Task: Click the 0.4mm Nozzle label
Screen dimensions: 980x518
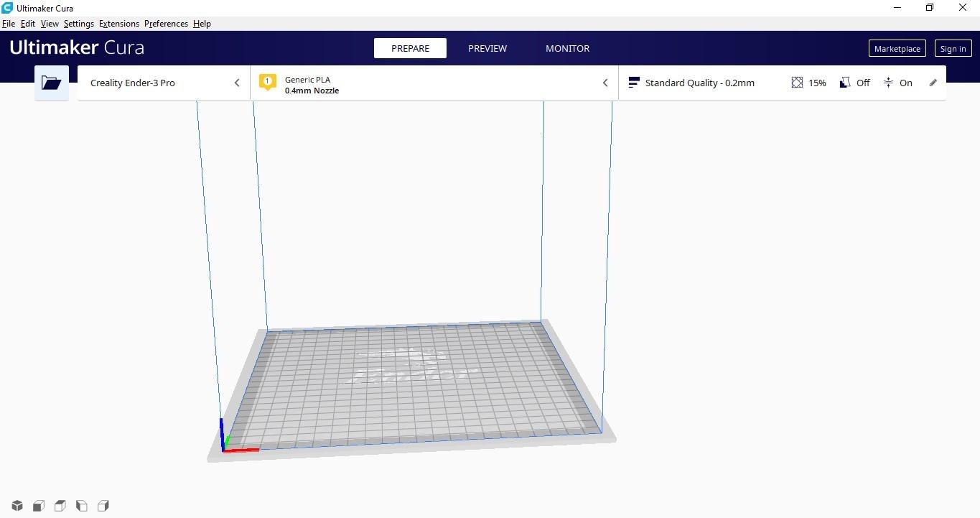Action: (x=312, y=91)
